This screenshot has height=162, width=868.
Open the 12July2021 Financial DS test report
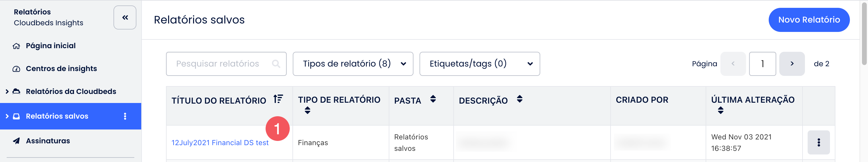220,143
